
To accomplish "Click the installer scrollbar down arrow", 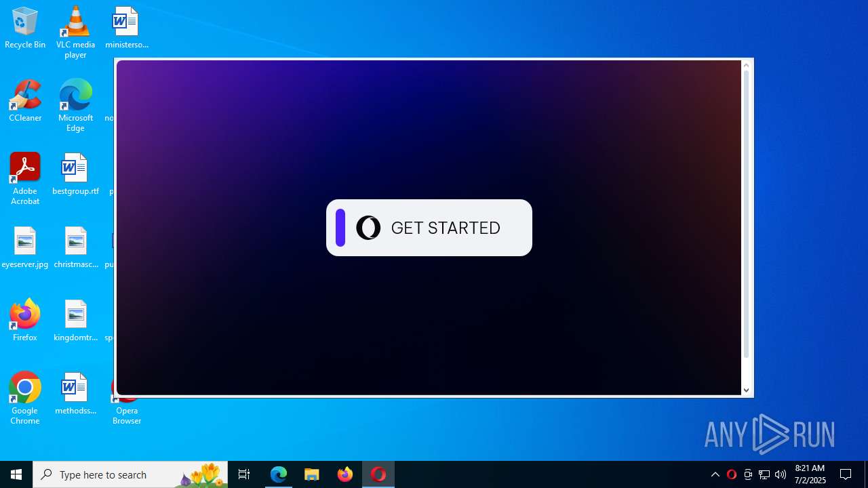I will [746, 390].
